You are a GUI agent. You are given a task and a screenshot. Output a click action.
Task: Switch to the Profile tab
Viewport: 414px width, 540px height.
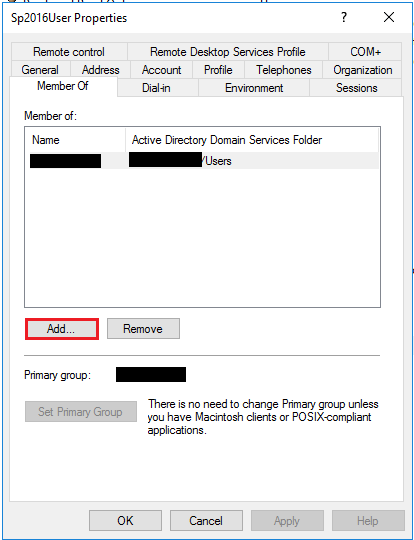pyautogui.click(x=218, y=70)
